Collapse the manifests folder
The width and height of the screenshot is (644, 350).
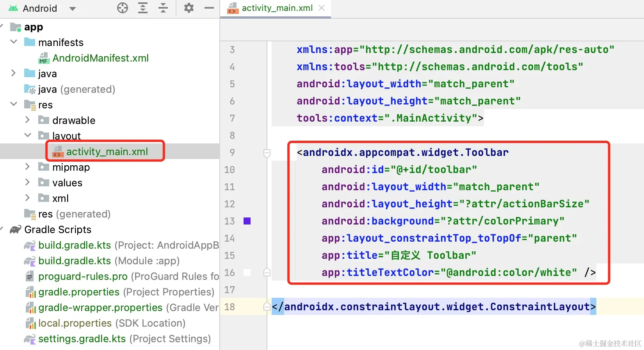(14, 42)
